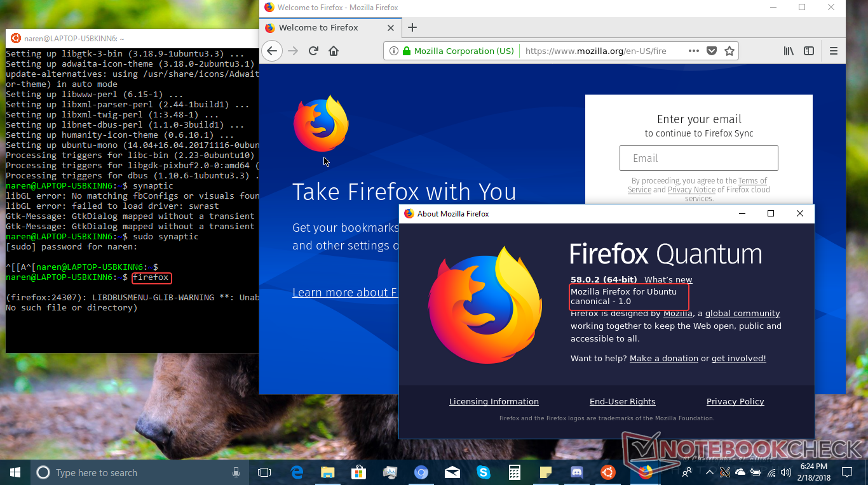
Task: Open End-User Rights link
Action: [623, 401]
